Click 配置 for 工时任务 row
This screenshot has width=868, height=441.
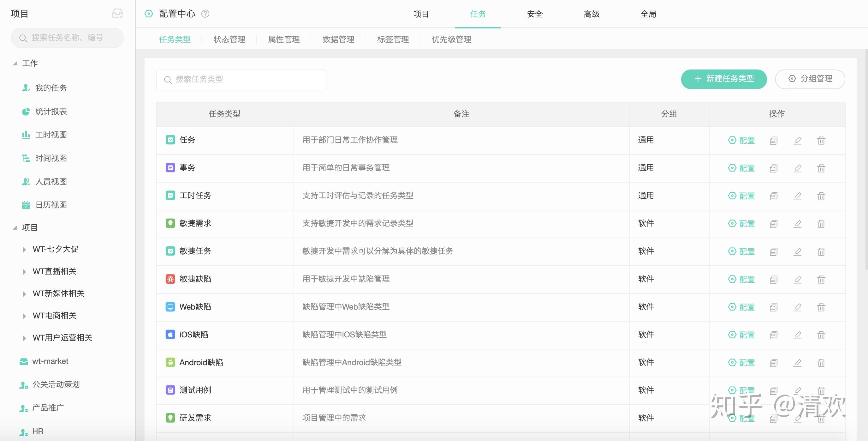(x=741, y=196)
